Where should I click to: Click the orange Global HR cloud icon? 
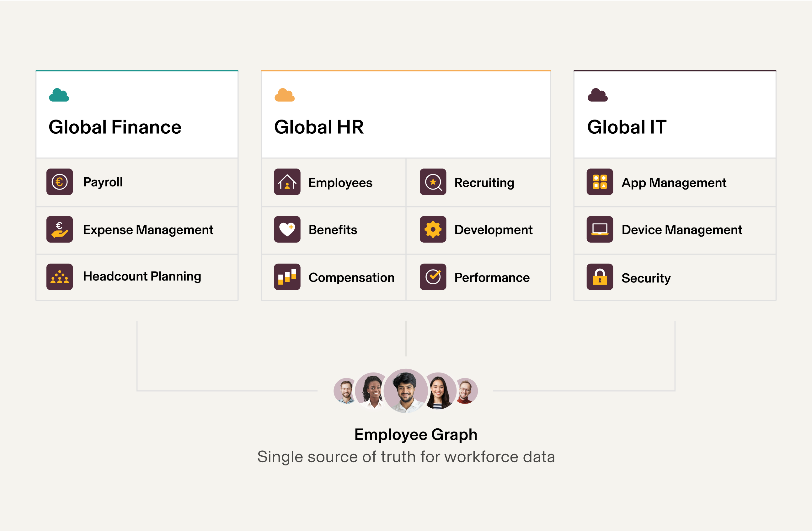click(285, 95)
